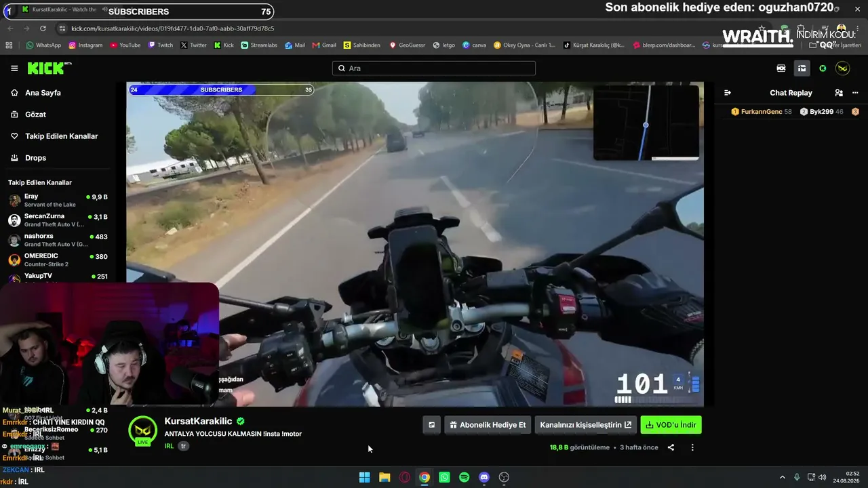Open the chat users list icon
Viewport: 868px width, 488px height.
coord(839,93)
